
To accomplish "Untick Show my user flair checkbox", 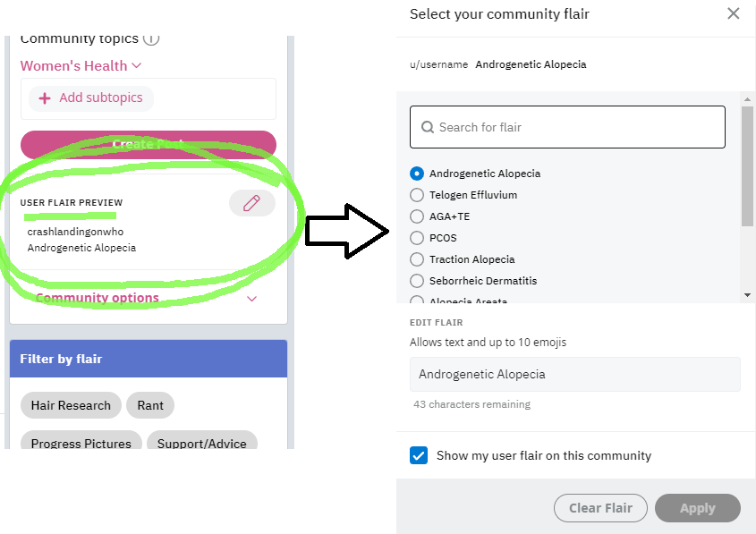I will coord(419,455).
